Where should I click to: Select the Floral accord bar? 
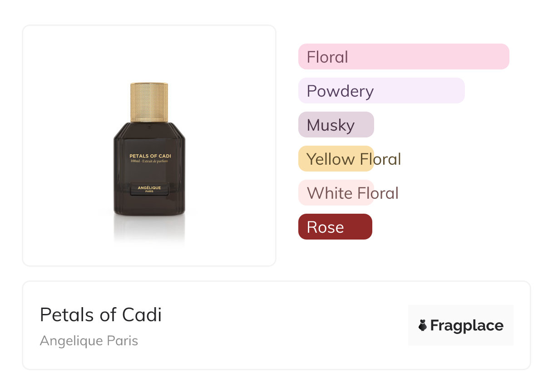click(x=403, y=57)
